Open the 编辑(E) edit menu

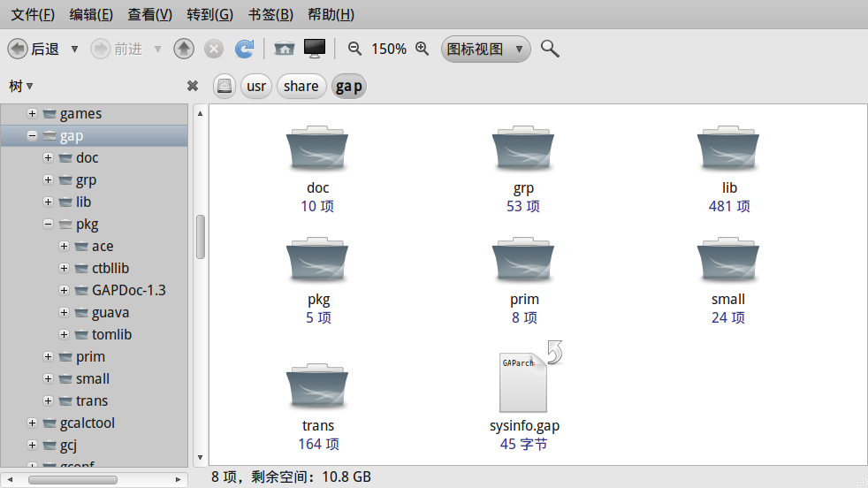pyautogui.click(x=91, y=14)
